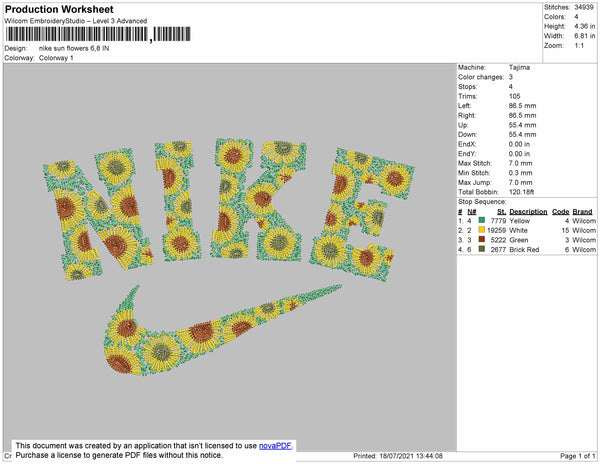This screenshot has height=464, width=600.
Task: Click the barcode in the header
Action: pos(98,34)
